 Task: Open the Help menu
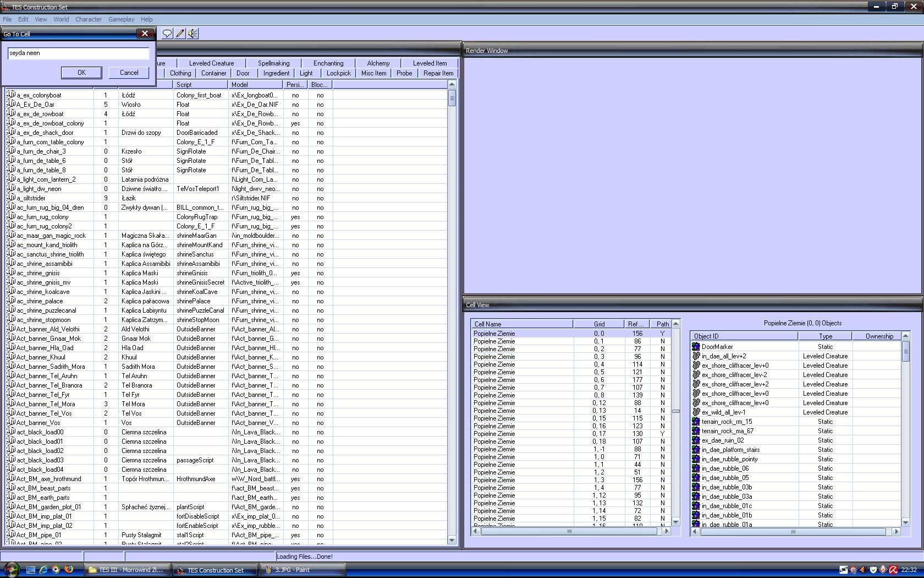[x=146, y=19]
